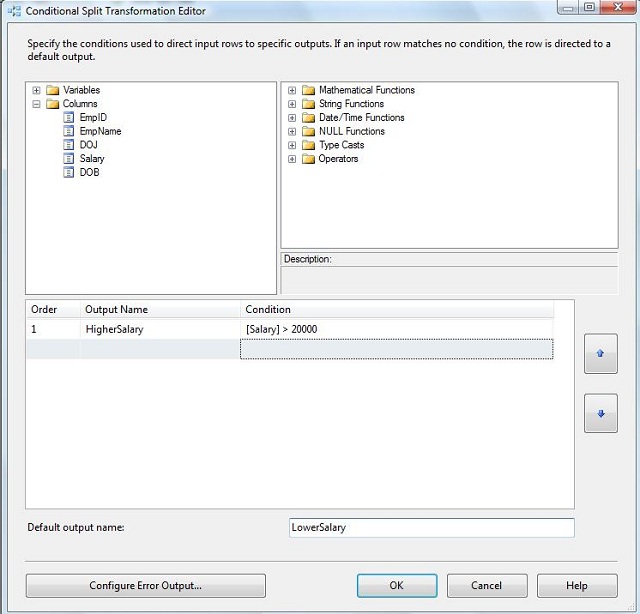Expand the Date/Time Functions node
Image resolution: width=640 pixels, height=614 pixels.
tap(292, 118)
